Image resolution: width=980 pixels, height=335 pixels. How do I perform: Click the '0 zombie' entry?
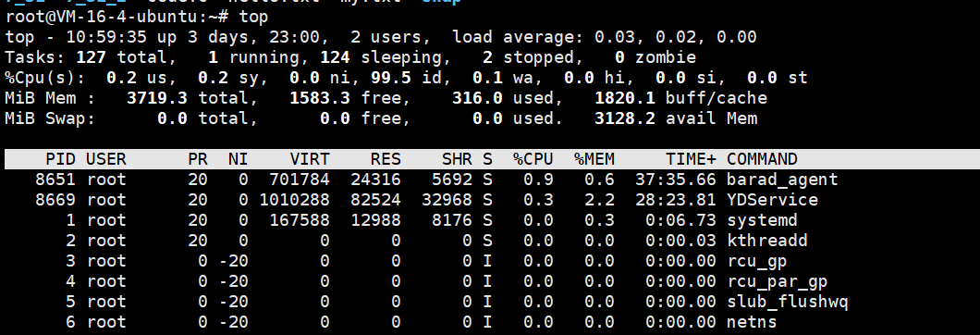(x=655, y=57)
